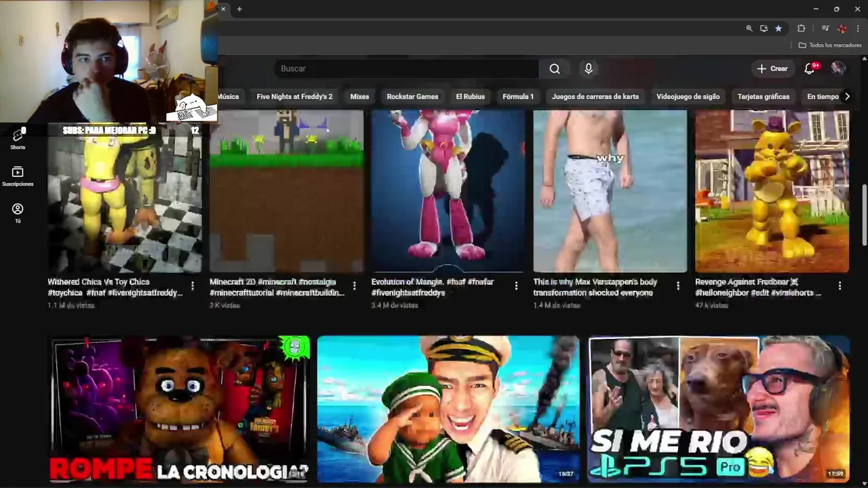Open a new browser tab
The image size is (868, 488).
239,9
